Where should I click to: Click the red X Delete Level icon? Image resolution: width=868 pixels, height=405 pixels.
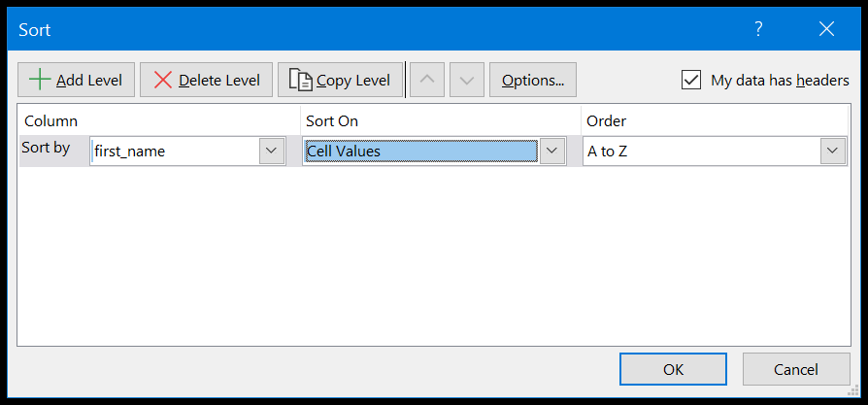[x=163, y=81]
